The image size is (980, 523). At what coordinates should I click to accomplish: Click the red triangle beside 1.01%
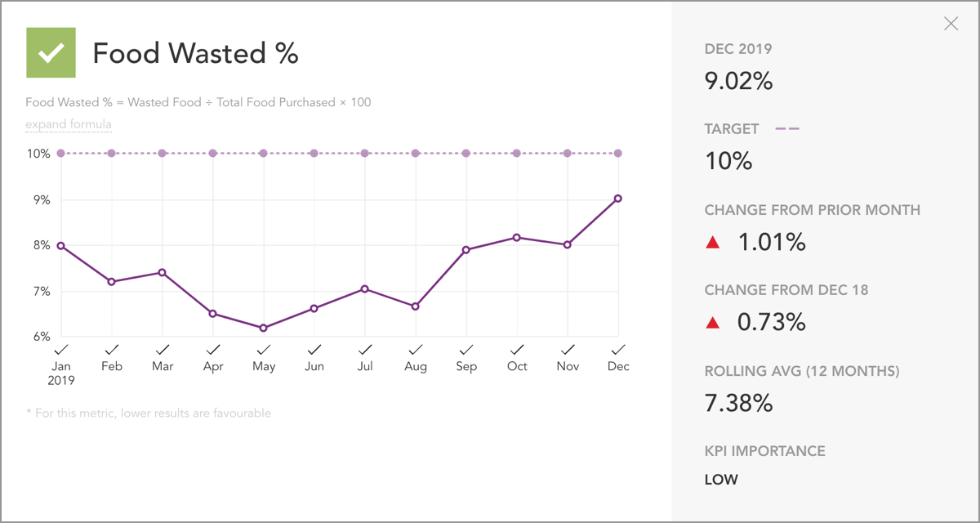tap(715, 241)
